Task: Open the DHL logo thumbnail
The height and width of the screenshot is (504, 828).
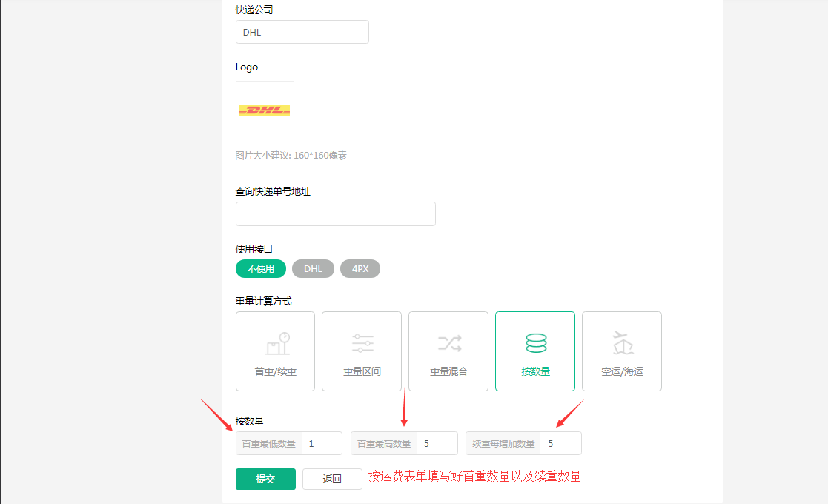Action: pyautogui.click(x=265, y=110)
